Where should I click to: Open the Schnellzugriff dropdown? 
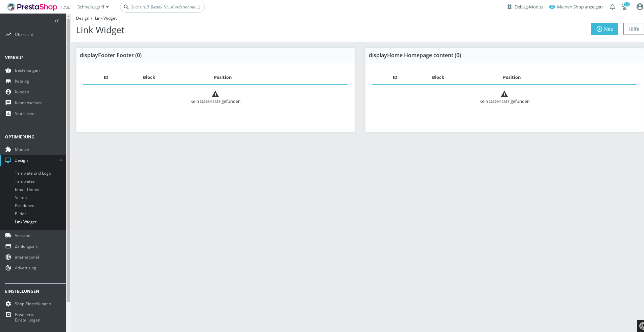(x=93, y=7)
